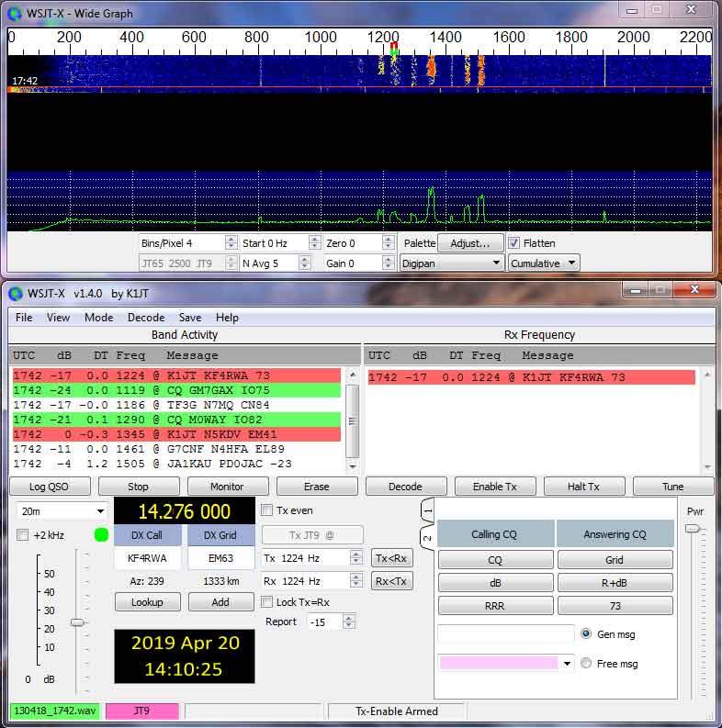Increase the N Avg 5 spinner

click(304, 260)
